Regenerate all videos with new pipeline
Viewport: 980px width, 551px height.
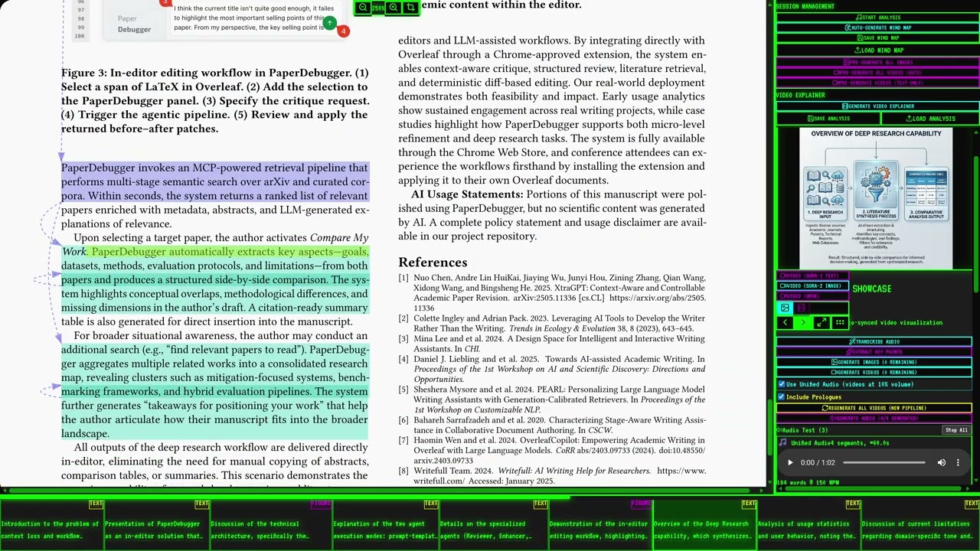[x=874, y=408]
